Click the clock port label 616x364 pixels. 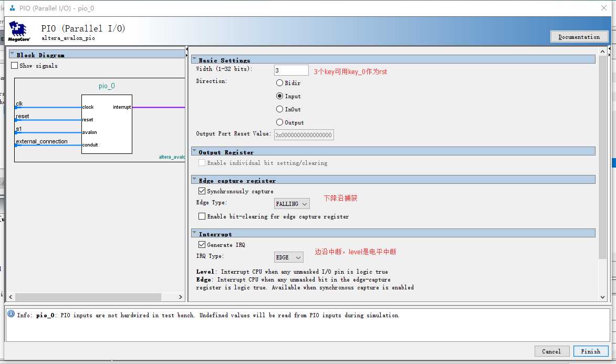pos(88,107)
